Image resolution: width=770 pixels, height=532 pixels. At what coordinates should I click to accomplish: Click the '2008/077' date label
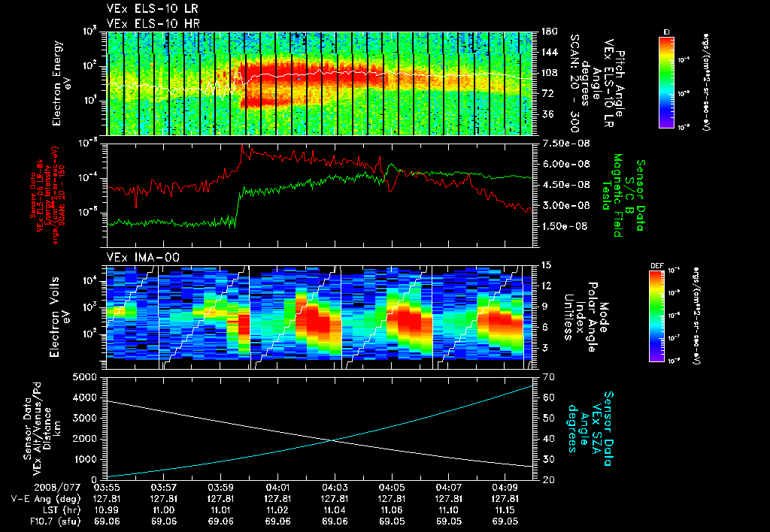tap(59, 488)
